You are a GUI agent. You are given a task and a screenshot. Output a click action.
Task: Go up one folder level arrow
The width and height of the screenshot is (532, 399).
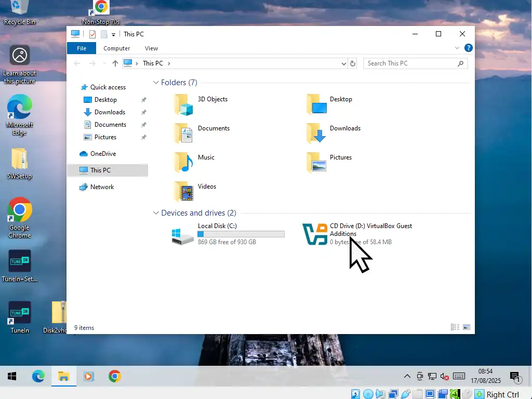point(115,63)
